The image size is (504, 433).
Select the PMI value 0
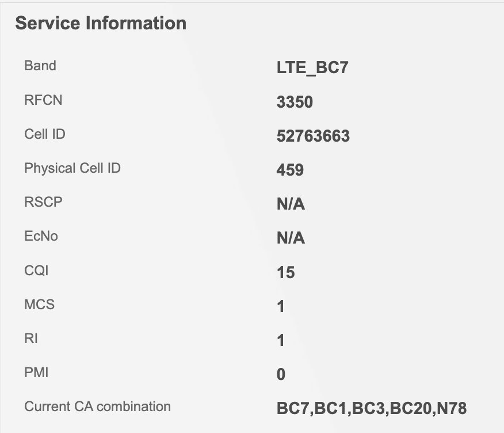click(281, 375)
